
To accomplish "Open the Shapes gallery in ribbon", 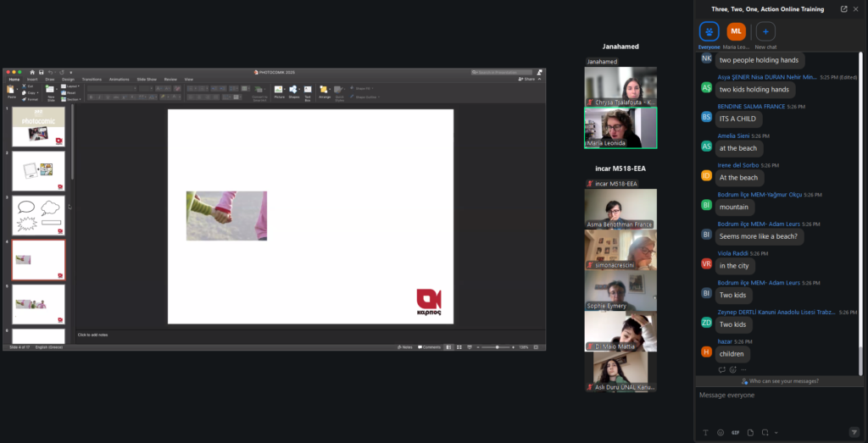I will [x=294, y=91].
